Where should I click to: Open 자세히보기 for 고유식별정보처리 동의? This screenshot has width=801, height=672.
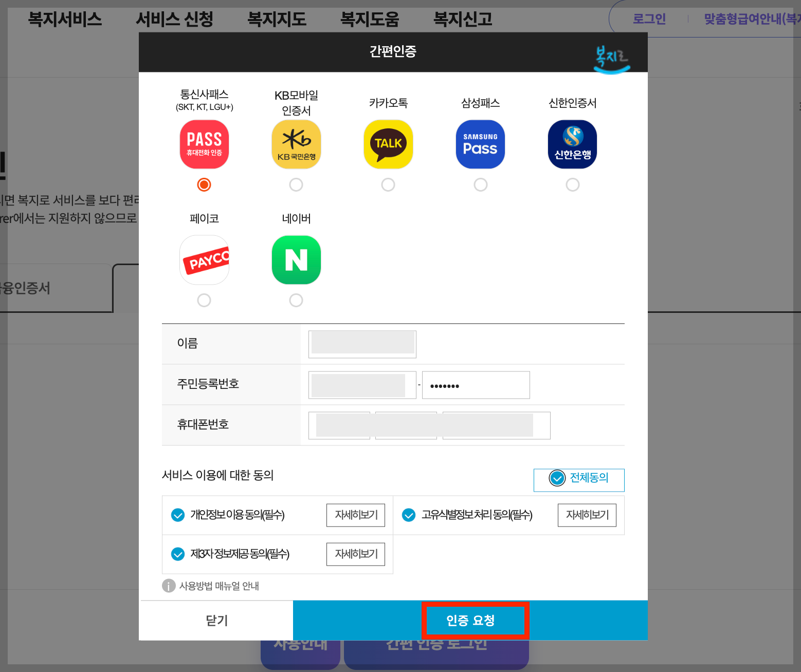pos(587,515)
